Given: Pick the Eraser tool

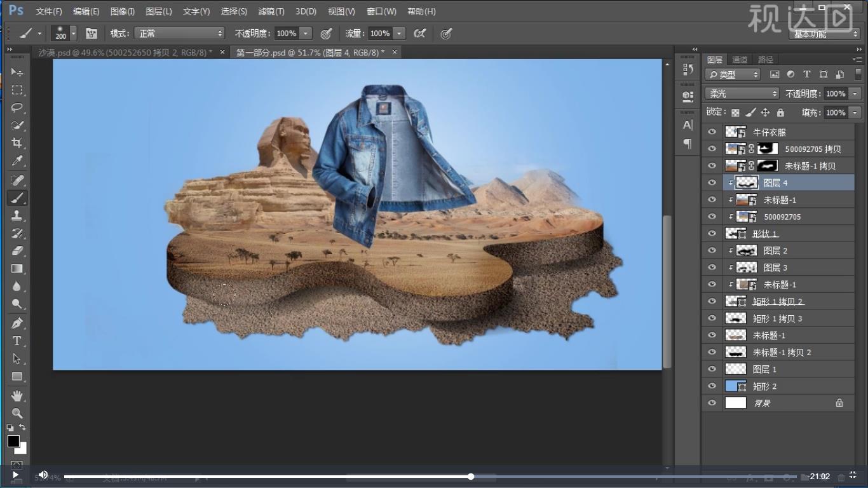Looking at the screenshot, I should point(17,251).
